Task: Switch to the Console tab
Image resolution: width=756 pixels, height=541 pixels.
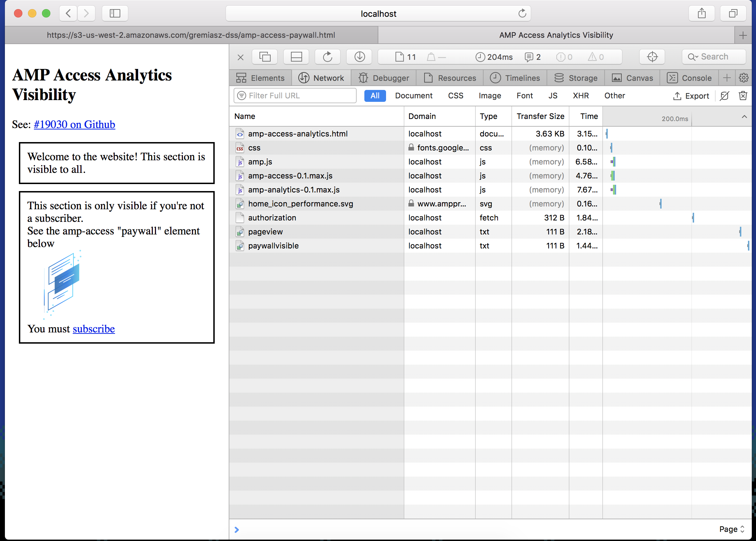Action: tap(689, 78)
